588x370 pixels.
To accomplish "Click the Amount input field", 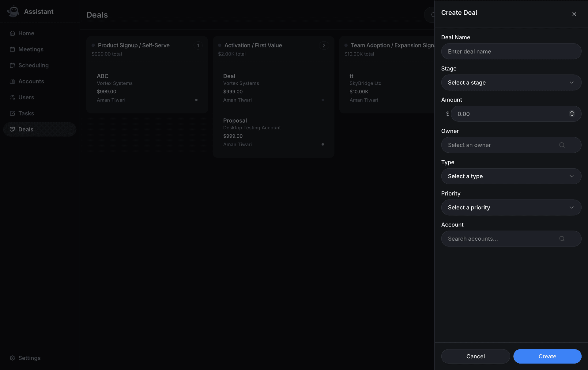I will pos(516,114).
